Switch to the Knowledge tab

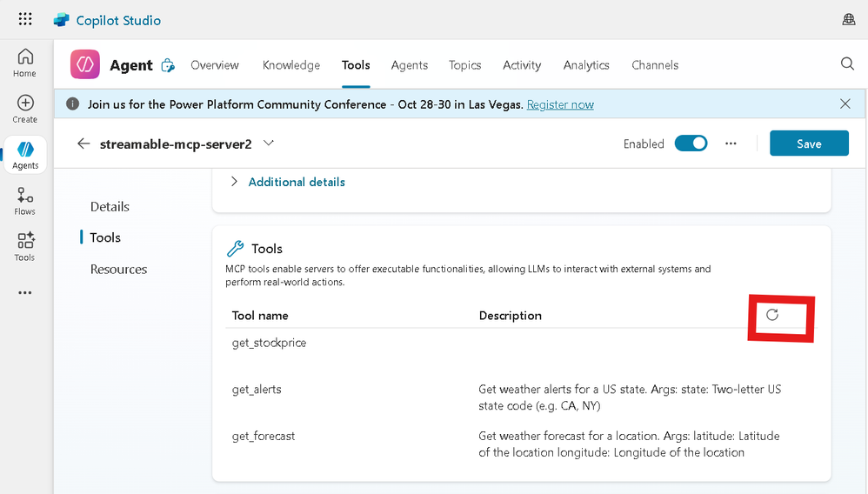291,65
